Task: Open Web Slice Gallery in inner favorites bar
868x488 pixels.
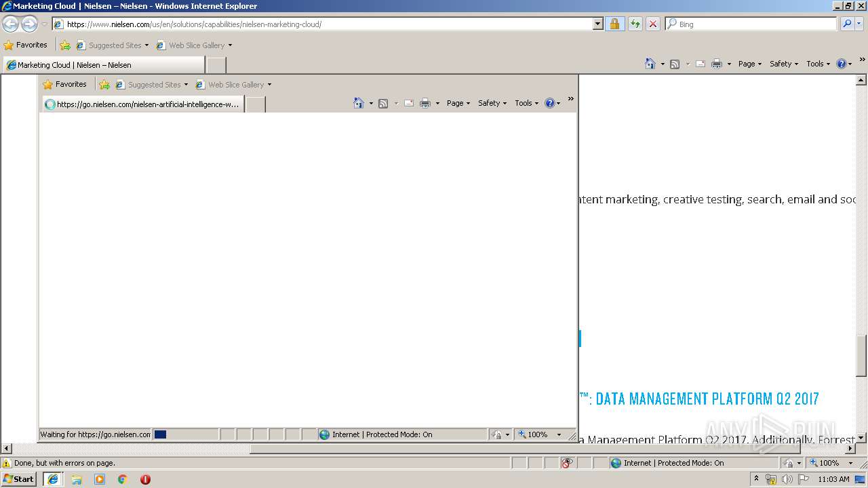Action: (233, 85)
